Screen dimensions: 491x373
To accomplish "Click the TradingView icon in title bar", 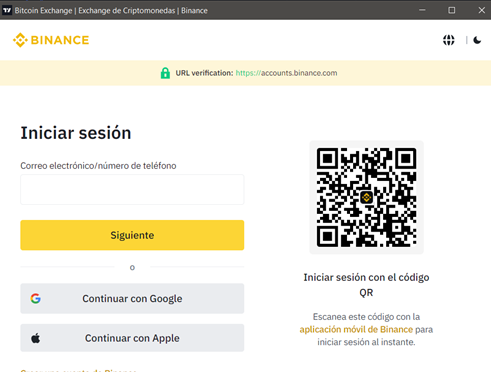I will 7,10.
